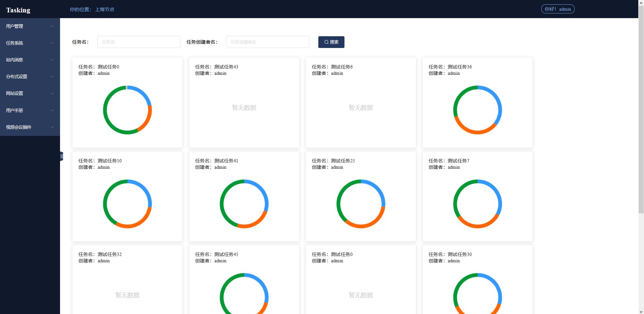Expand the 用户管理 chevron
The image size is (644, 314).
click(x=52, y=26)
